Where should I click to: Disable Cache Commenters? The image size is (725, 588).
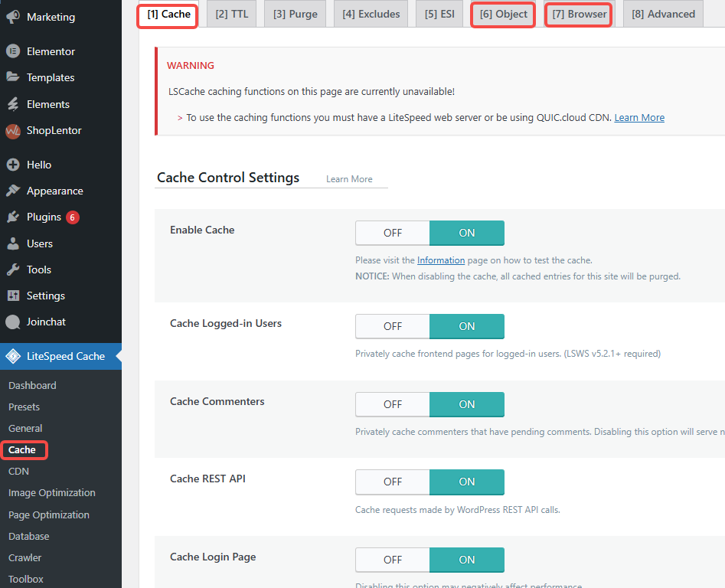[x=392, y=404]
